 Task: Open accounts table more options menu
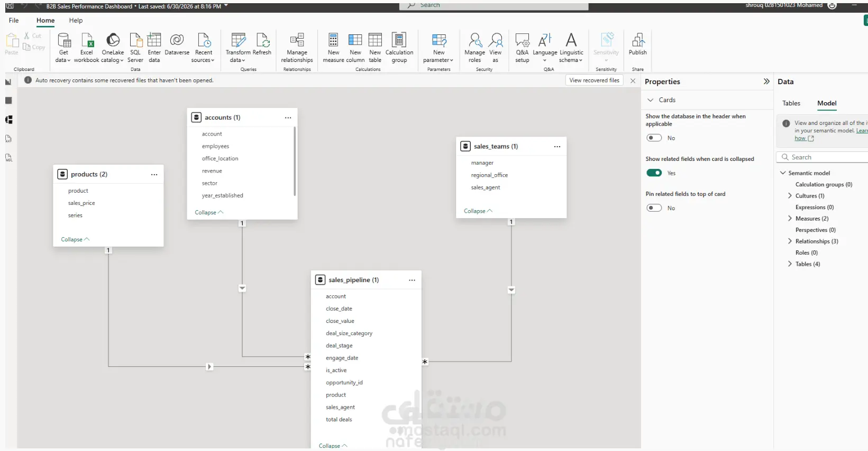coord(288,118)
